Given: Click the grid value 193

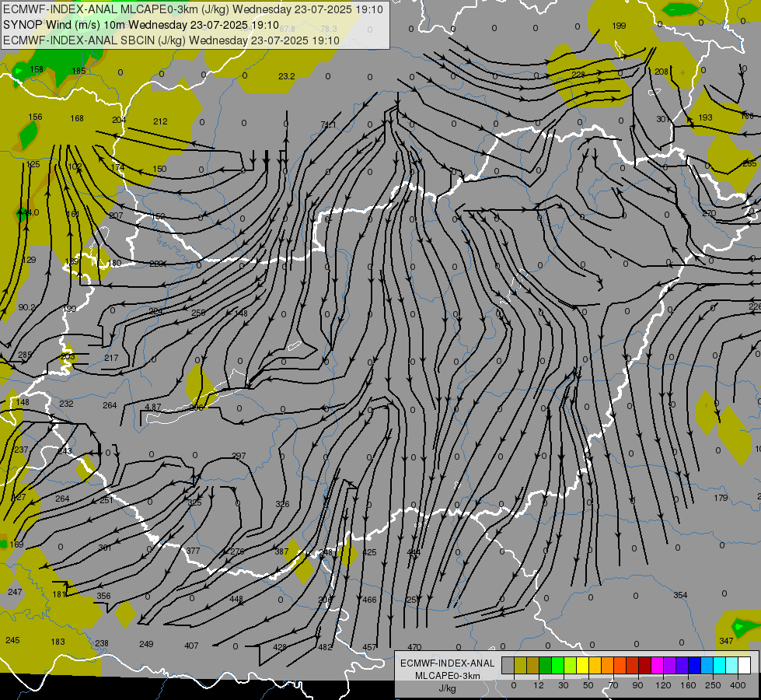Looking at the screenshot, I should click(x=705, y=117).
